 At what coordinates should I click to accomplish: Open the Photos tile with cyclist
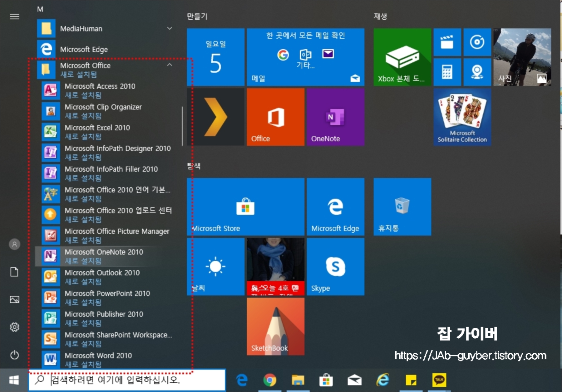(522, 57)
